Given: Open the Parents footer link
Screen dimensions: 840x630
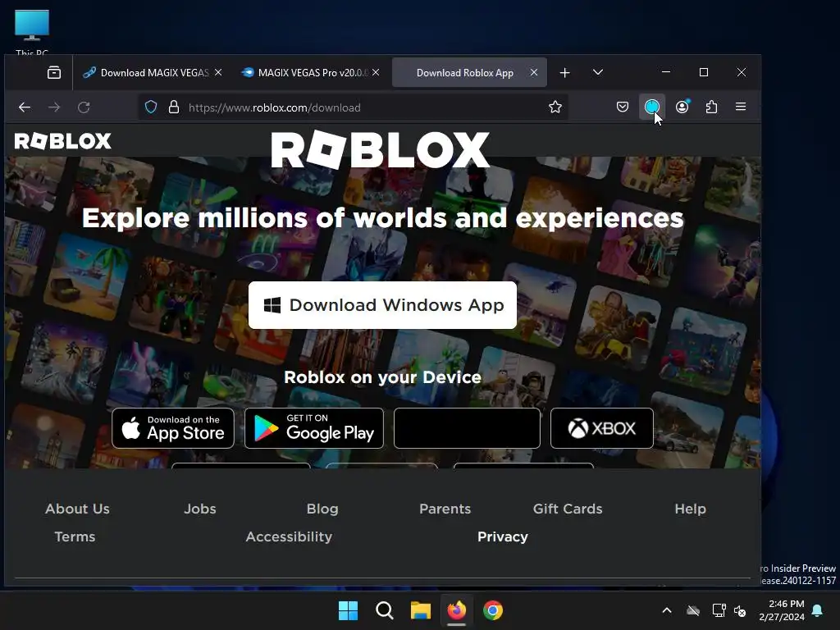Looking at the screenshot, I should pos(445,509).
